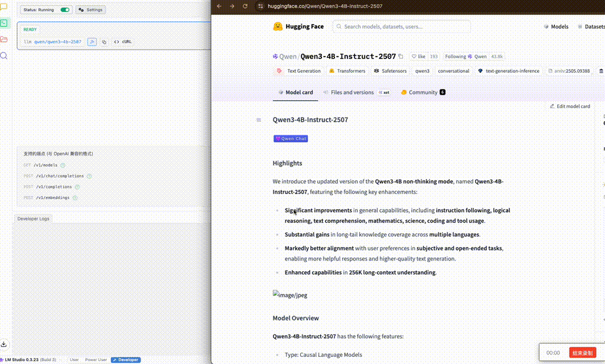Go back in the browser
Image resolution: width=605 pixels, height=364 pixels.
[x=219, y=6]
